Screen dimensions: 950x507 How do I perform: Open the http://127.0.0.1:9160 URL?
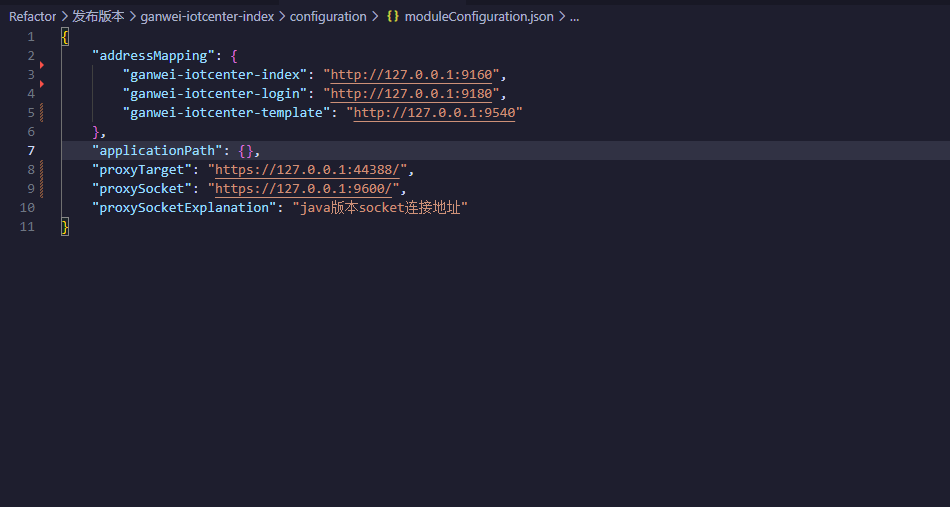click(x=411, y=75)
